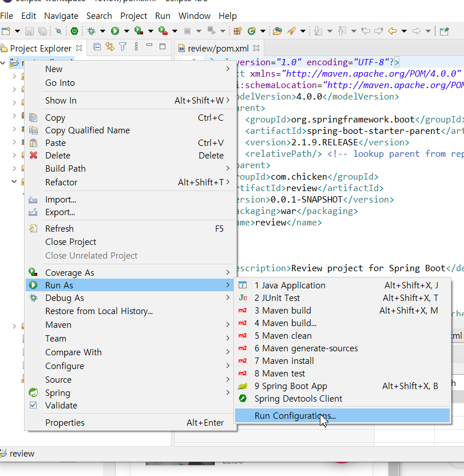The width and height of the screenshot is (464, 476).
Task: Click the green Run button in toolbar
Action: (115, 31)
